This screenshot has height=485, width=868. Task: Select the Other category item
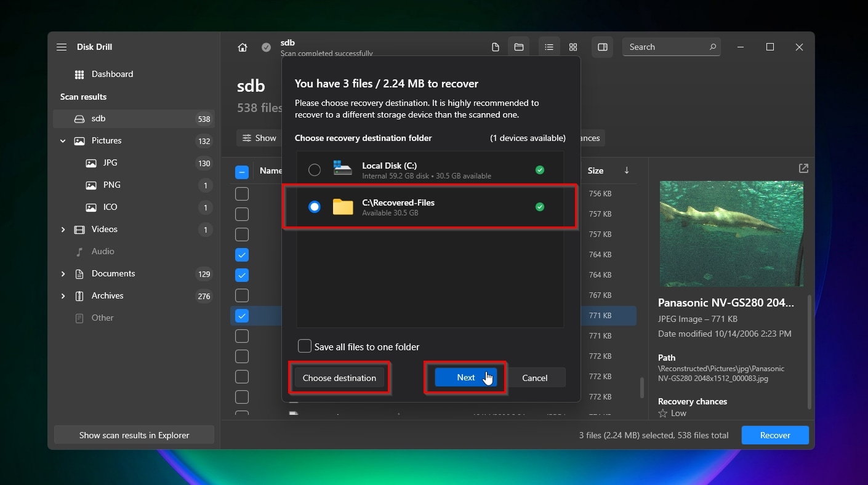point(134,318)
